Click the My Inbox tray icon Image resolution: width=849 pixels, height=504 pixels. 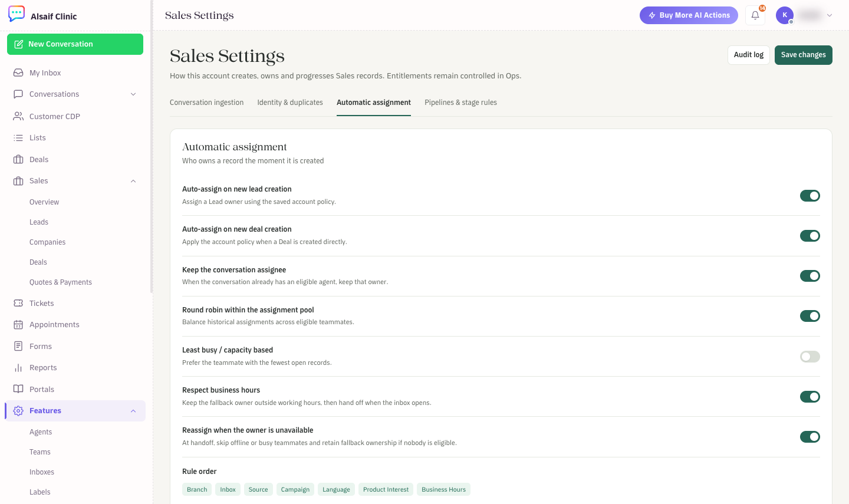click(x=18, y=73)
